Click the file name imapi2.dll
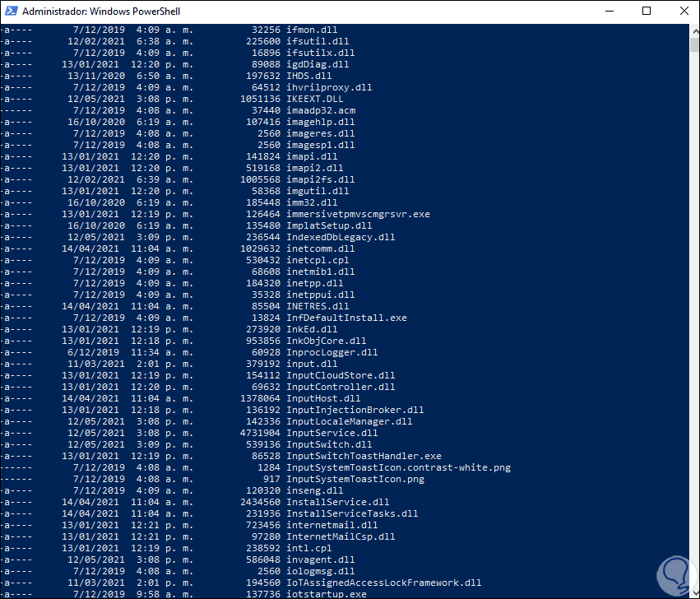 [315, 169]
